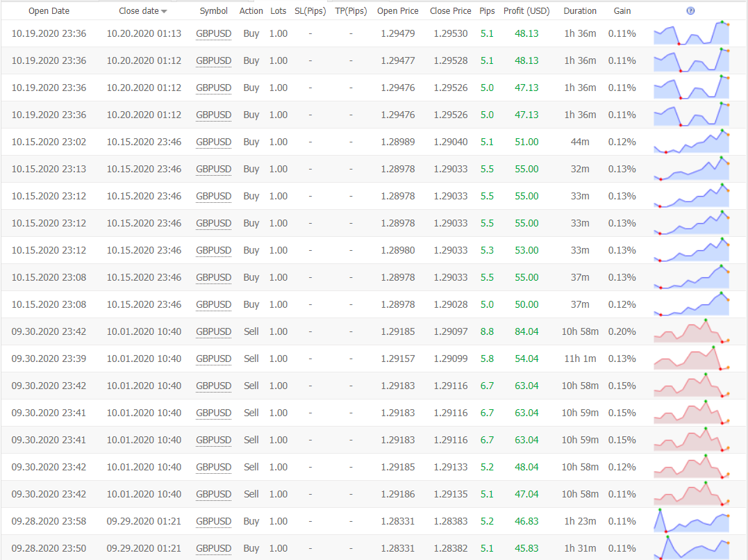View sparkline chart for the 53.00 profit trade
Viewport: 748px width, 560px height.
click(x=691, y=249)
